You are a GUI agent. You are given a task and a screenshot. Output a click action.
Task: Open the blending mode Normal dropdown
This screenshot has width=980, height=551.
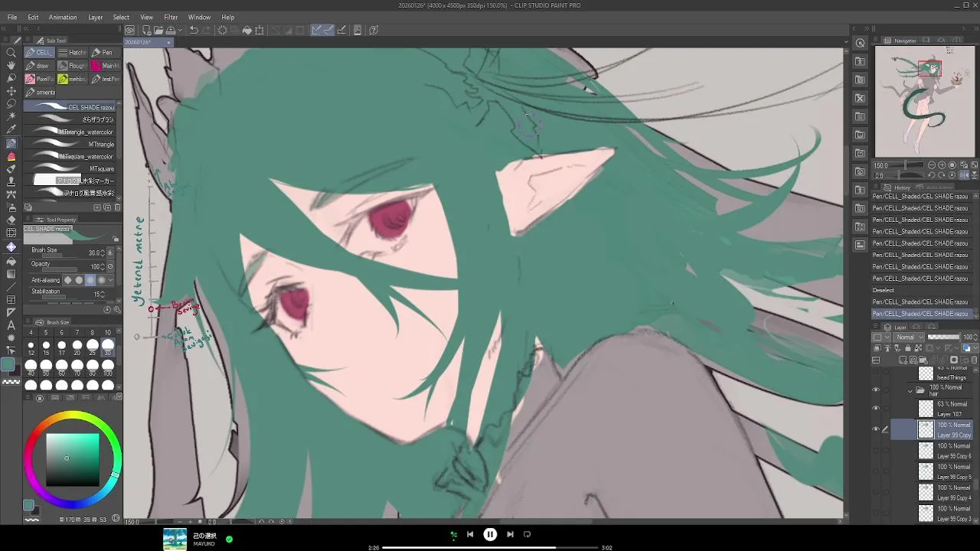(909, 337)
